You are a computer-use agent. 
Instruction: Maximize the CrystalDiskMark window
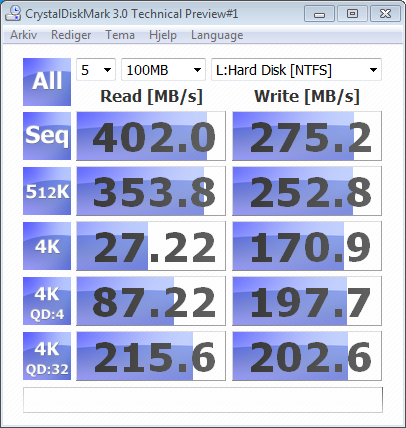pos(352,14)
